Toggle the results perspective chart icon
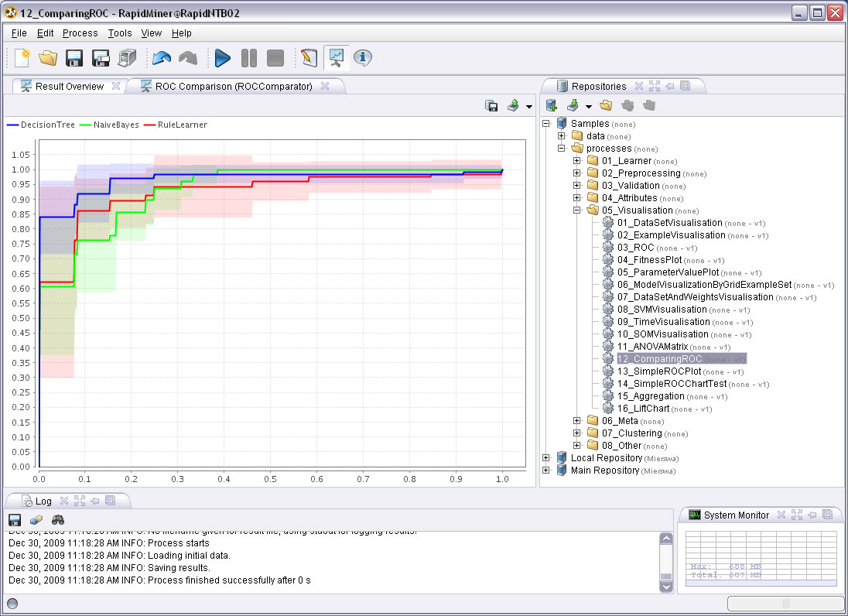This screenshot has width=848, height=616. 335,57
